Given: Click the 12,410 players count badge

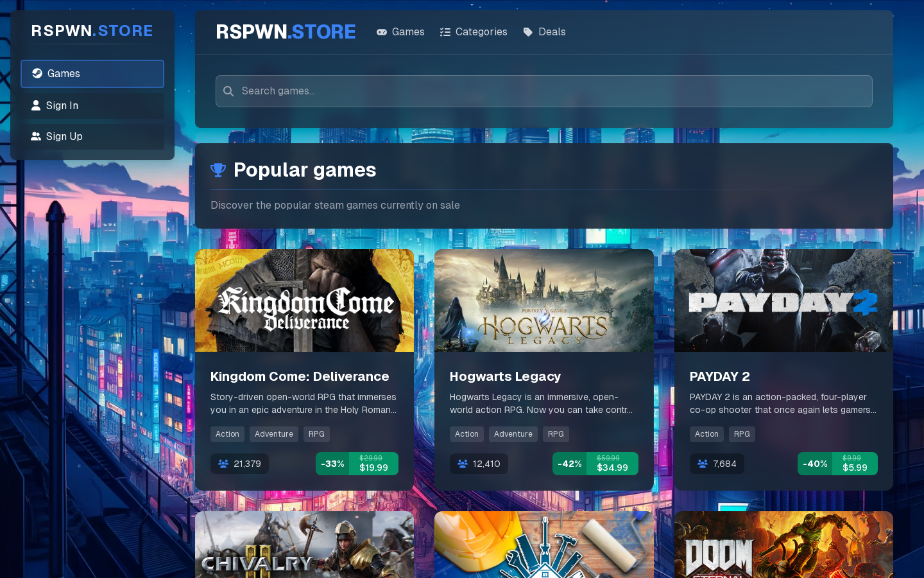Looking at the screenshot, I should (x=479, y=464).
